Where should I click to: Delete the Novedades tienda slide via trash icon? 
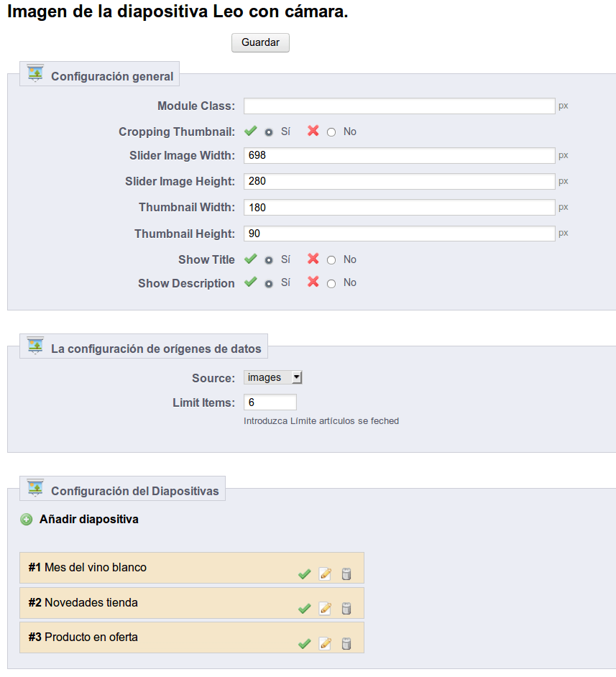[x=346, y=608]
